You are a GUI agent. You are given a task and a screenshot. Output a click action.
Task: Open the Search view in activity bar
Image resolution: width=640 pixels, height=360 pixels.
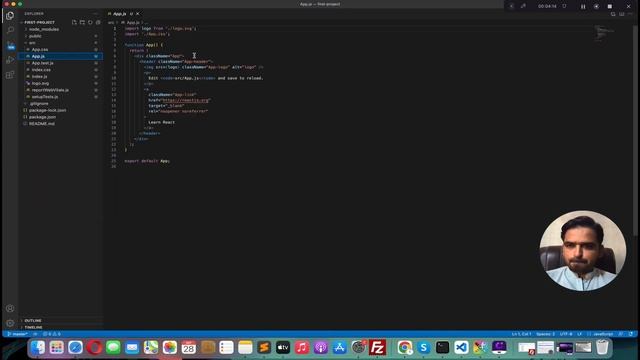(x=10, y=31)
